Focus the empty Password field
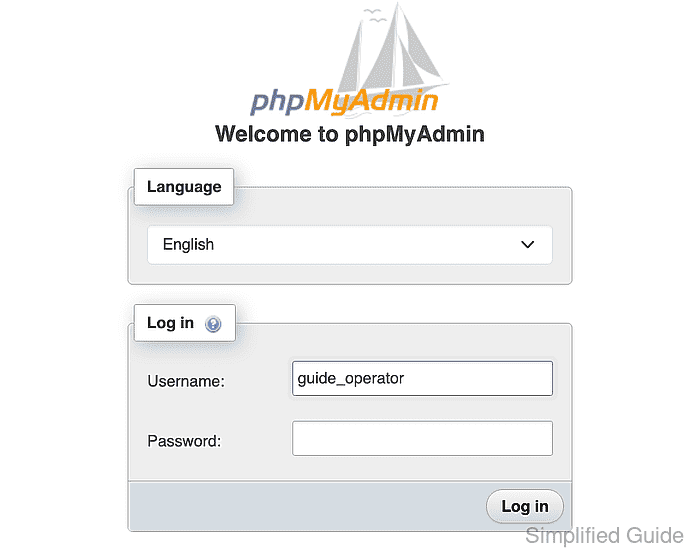Screen dimensions: 700x560 tap(422, 439)
